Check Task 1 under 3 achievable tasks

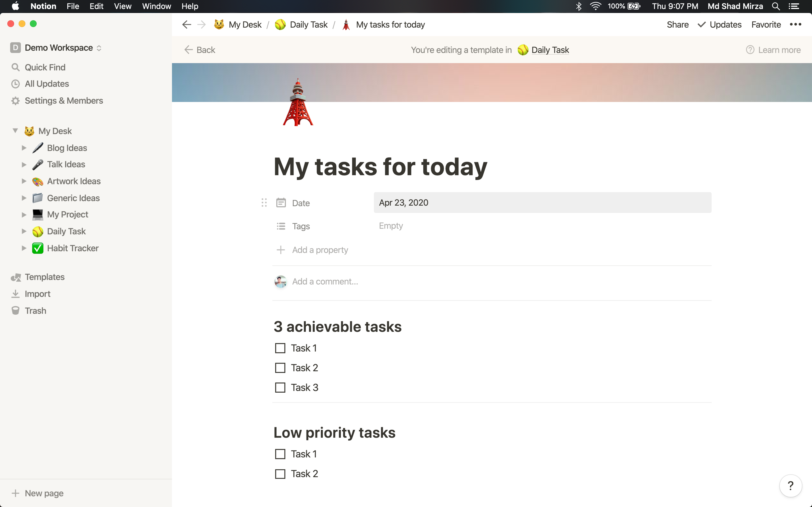(280, 348)
